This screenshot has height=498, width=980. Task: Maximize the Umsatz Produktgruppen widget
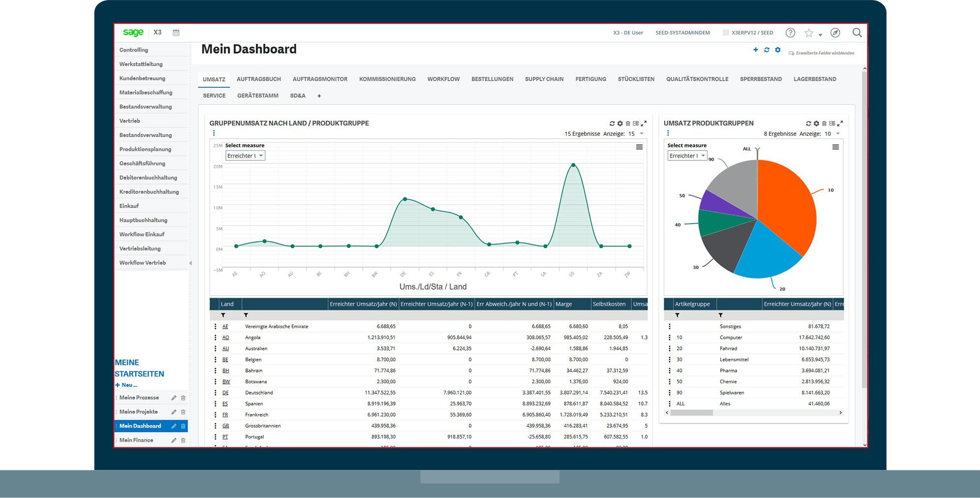tap(840, 124)
